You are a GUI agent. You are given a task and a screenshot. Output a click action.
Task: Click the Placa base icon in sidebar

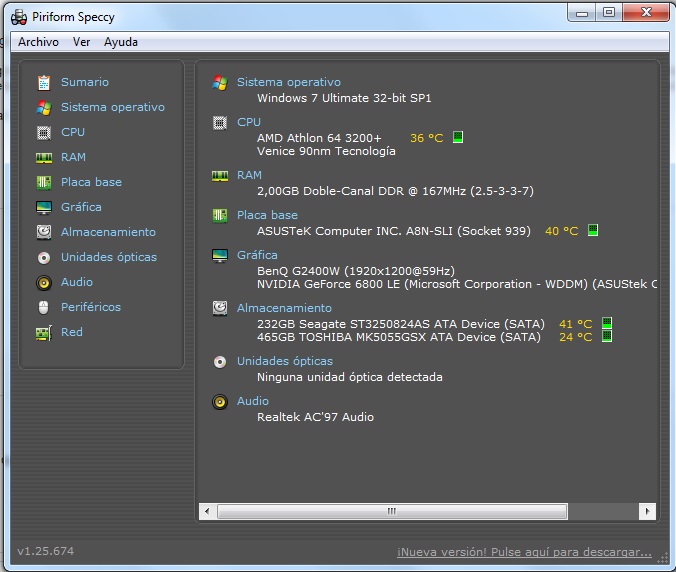44,182
